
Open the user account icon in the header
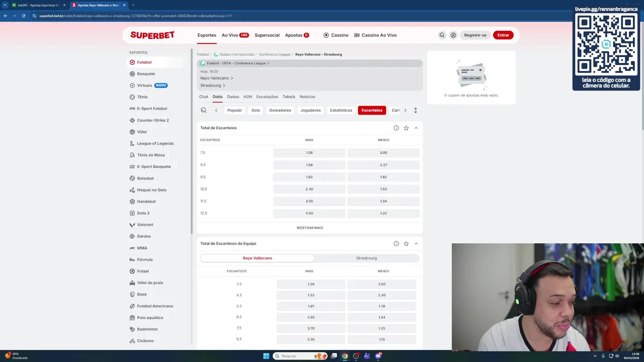453,35
